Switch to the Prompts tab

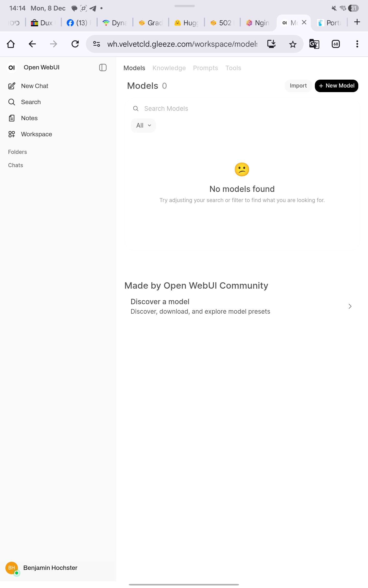coord(205,68)
